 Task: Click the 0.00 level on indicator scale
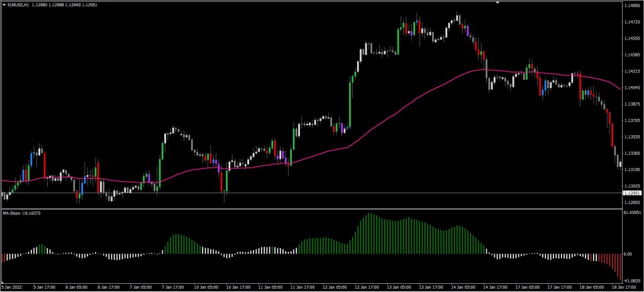(628, 254)
